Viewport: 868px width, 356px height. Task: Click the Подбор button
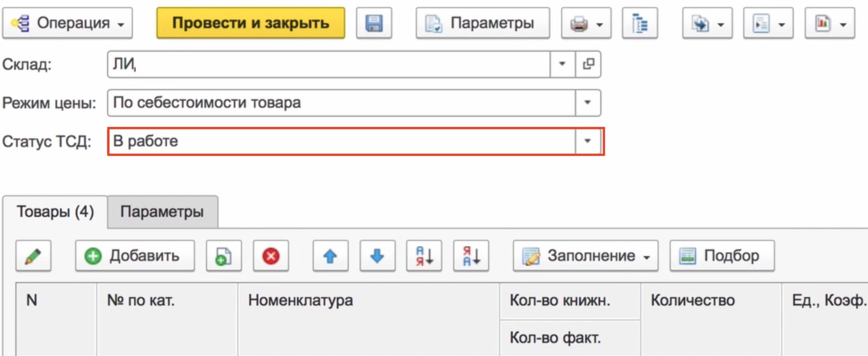pos(722,256)
